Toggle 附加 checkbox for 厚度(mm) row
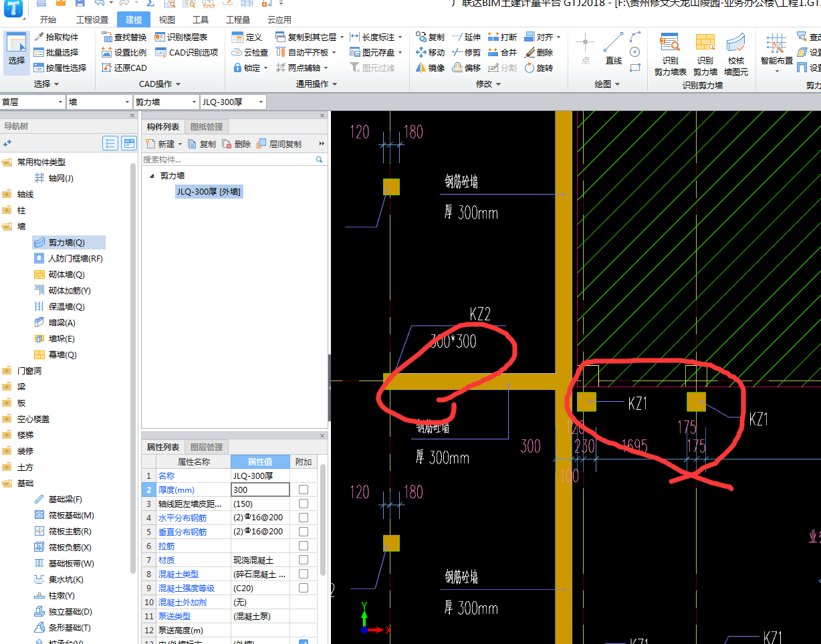The height and width of the screenshot is (644, 821). [x=304, y=490]
